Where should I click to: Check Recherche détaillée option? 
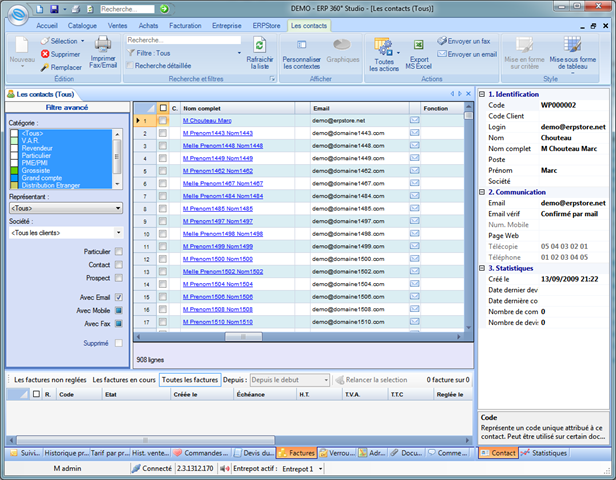click(130, 66)
